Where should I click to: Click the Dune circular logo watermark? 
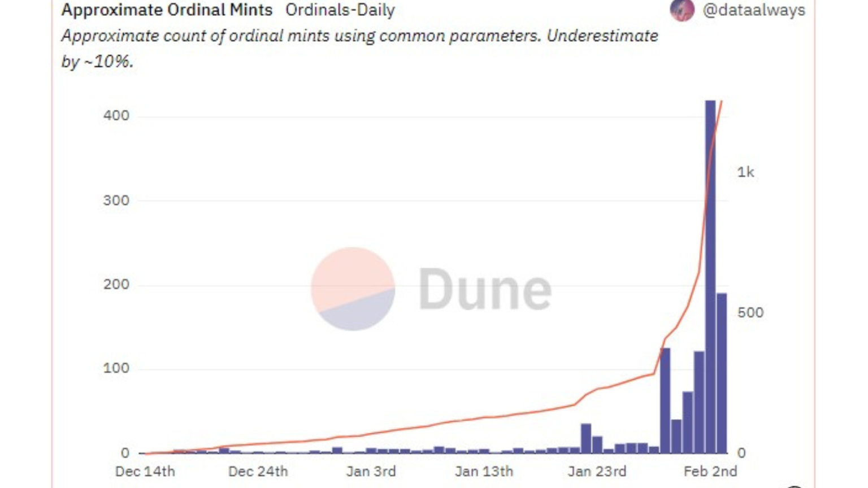pos(353,289)
